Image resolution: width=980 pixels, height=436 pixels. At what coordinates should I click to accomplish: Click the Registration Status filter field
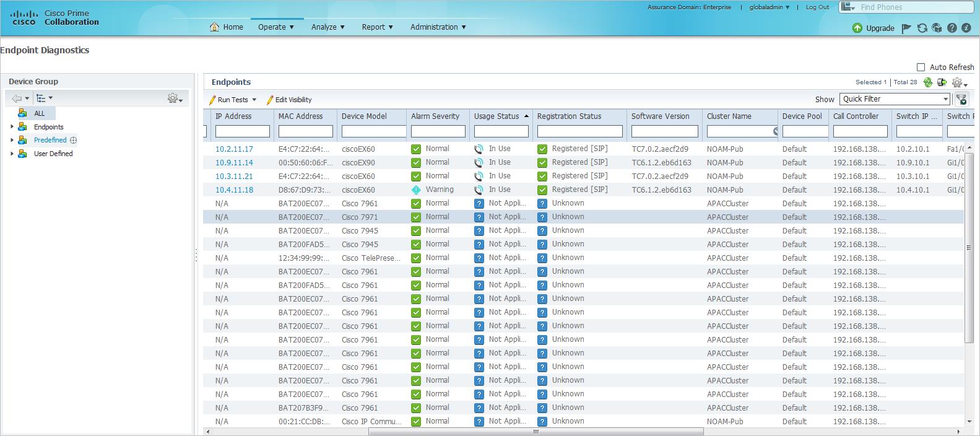pos(580,131)
